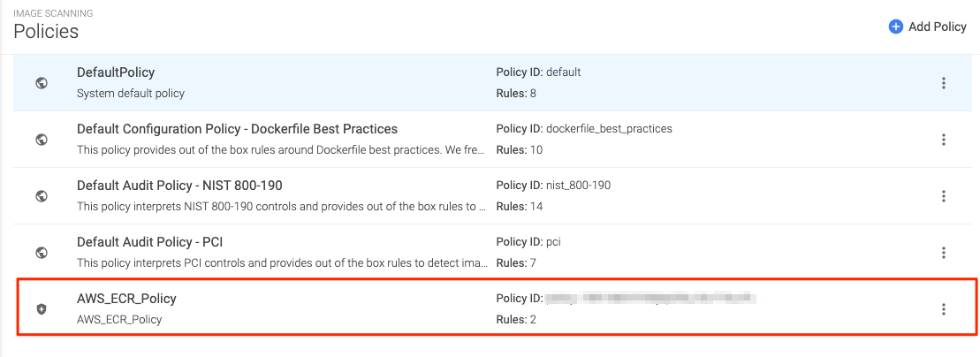Open three-dot menu for PCI audit policy
Image resolution: width=980 pixels, height=357 pixels.
coord(944,253)
